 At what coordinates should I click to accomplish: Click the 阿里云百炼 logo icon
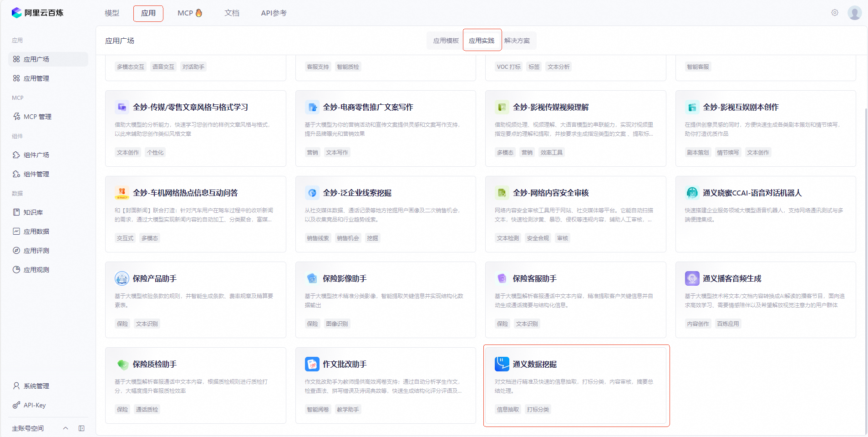(x=17, y=13)
